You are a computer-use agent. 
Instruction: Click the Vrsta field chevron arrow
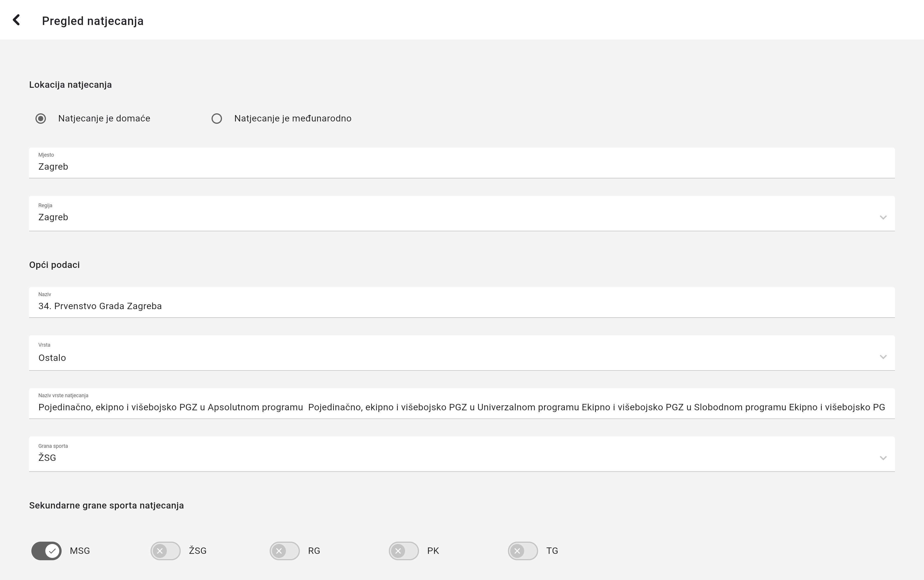883,357
